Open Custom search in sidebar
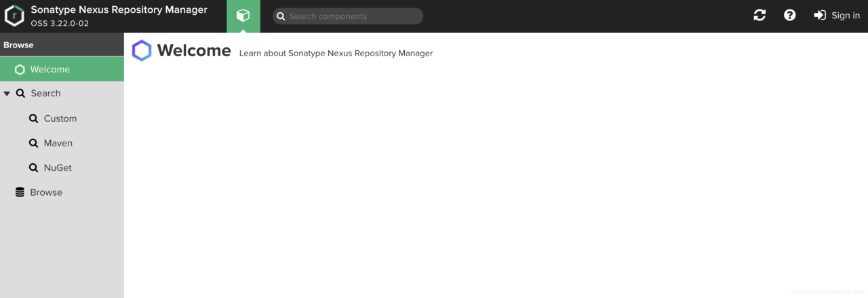This screenshot has height=298, width=868. pyautogui.click(x=62, y=119)
